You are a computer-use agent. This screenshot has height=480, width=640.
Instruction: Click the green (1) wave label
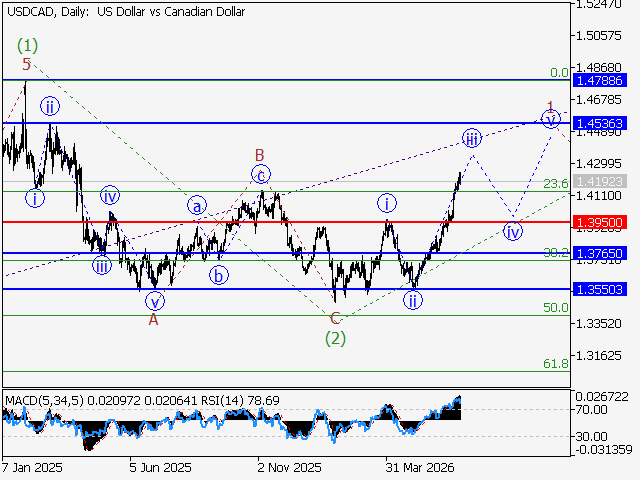pyautogui.click(x=27, y=45)
